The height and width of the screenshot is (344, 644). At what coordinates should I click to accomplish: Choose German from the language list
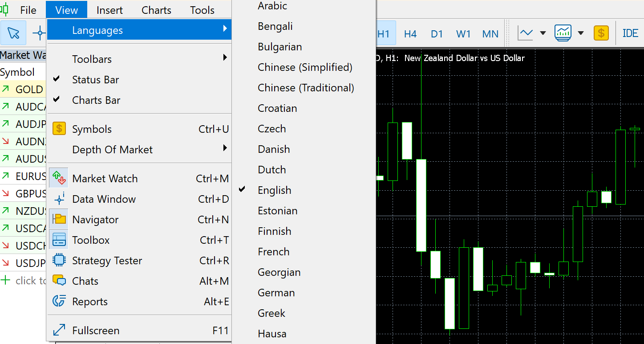[x=276, y=293]
